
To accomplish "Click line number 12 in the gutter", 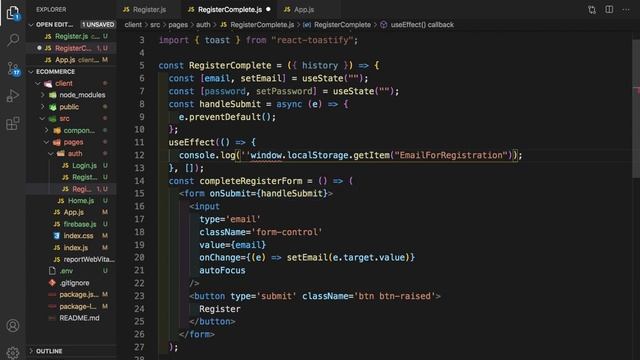I will click(139, 155).
